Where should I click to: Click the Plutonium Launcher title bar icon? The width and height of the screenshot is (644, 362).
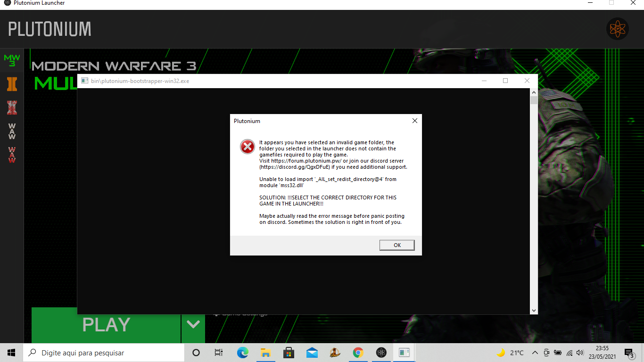(7, 3)
